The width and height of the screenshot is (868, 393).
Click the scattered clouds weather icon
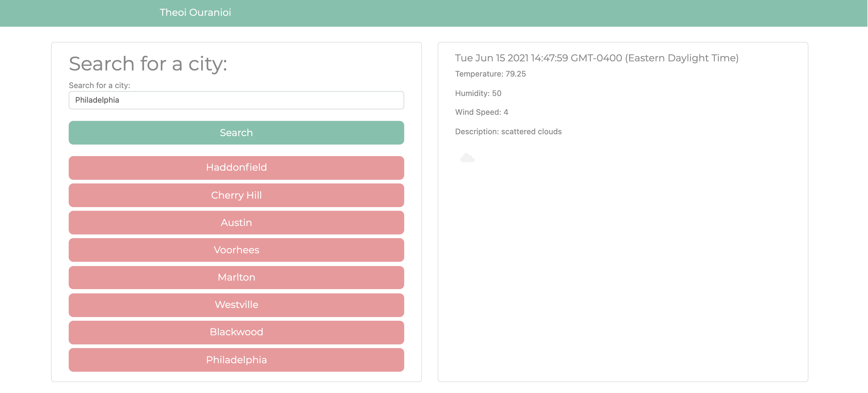[x=467, y=158]
